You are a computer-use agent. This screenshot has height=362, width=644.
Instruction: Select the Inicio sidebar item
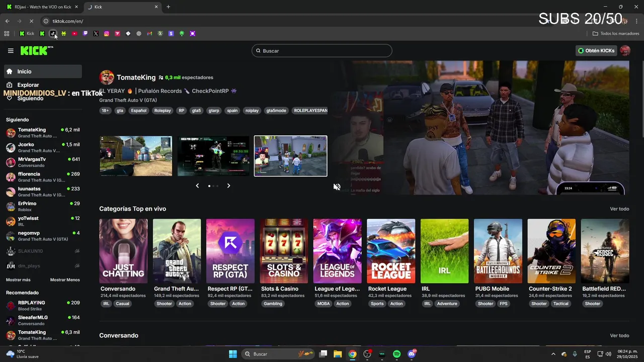pos(43,71)
